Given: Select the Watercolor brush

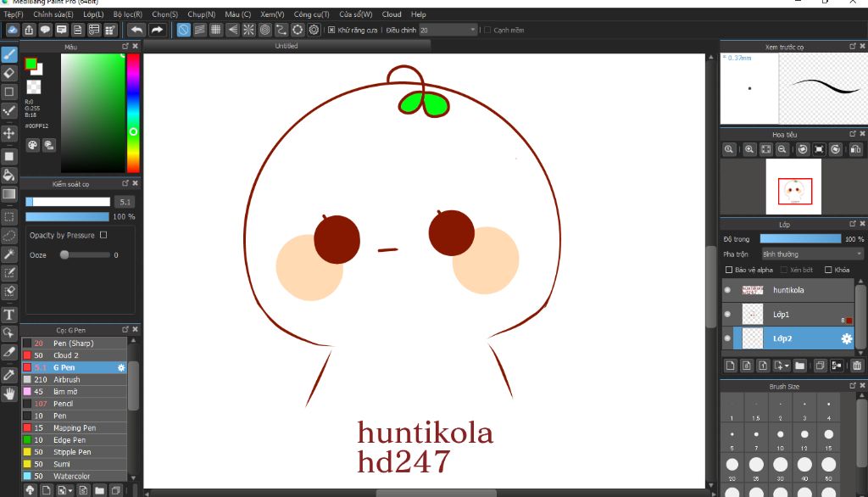Looking at the screenshot, I should pos(75,476).
